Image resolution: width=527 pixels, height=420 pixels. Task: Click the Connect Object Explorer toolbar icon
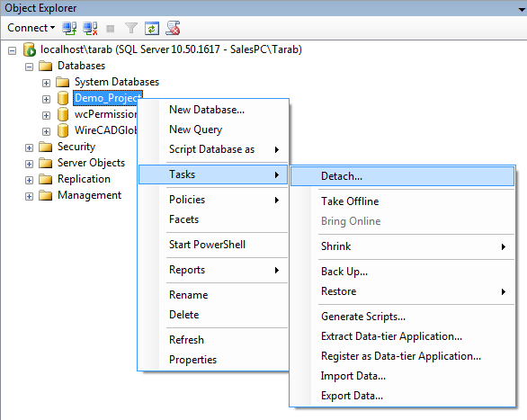[x=69, y=28]
